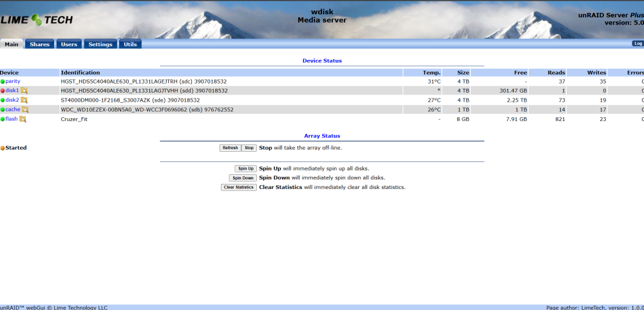Click the Reads column header
Viewport: 644px width, 310px height.
[x=556, y=73]
